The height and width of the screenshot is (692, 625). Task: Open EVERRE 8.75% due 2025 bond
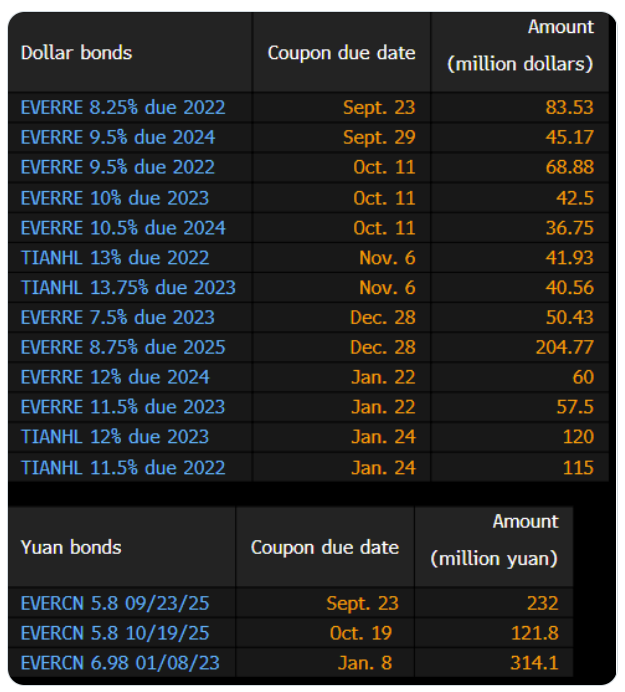pos(123,347)
